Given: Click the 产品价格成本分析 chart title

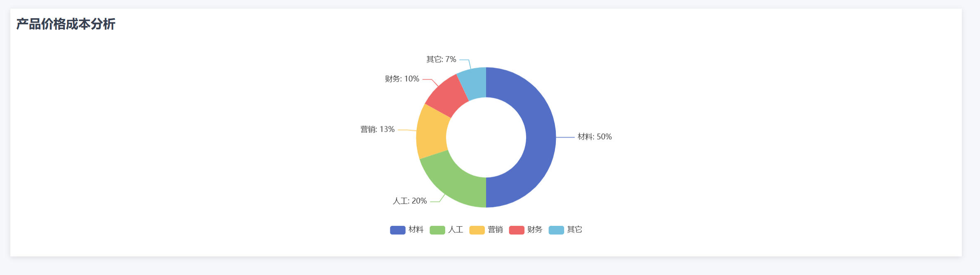Looking at the screenshot, I should [x=66, y=24].
